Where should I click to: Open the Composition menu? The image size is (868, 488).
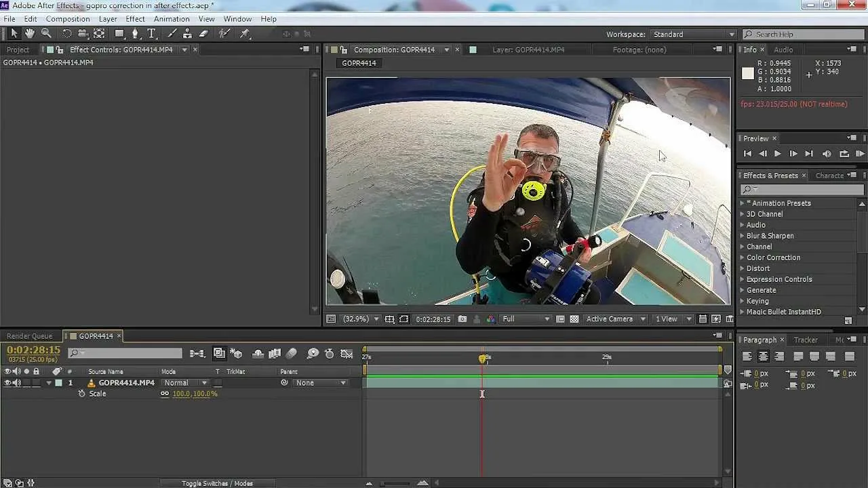[x=68, y=19]
